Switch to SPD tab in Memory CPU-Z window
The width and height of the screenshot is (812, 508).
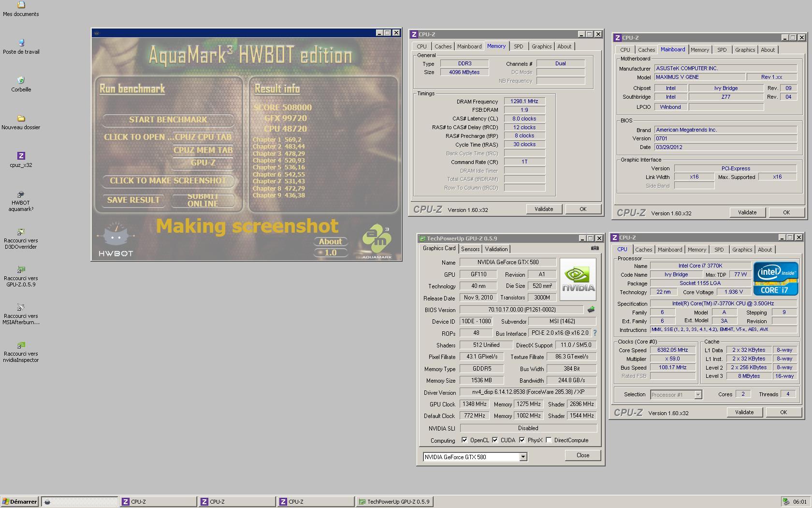519,46
